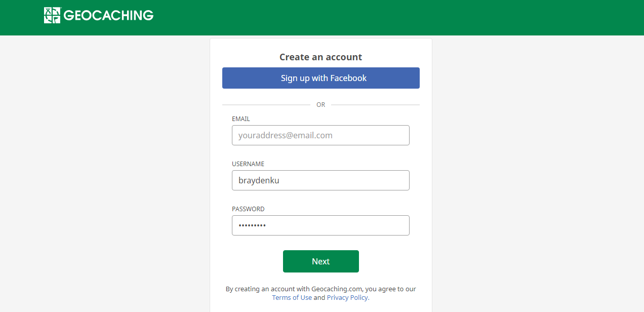The width and height of the screenshot is (644, 312).
Task: Click the EMAIL field label
Action: tap(241, 119)
